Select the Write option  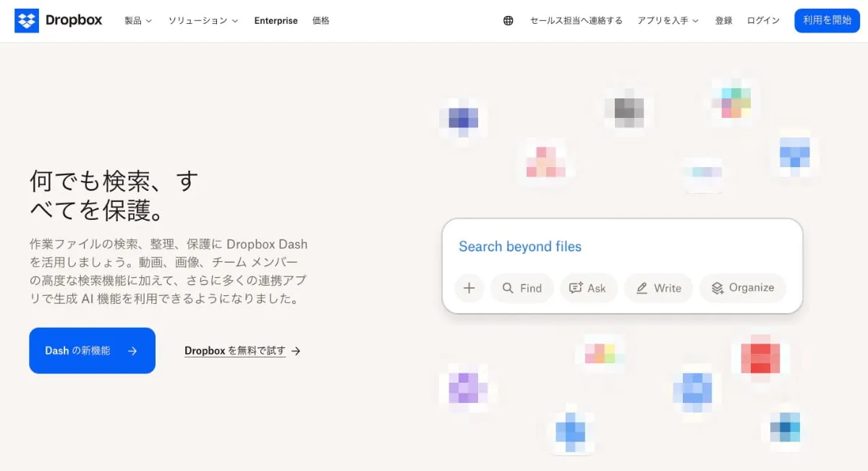pos(658,288)
